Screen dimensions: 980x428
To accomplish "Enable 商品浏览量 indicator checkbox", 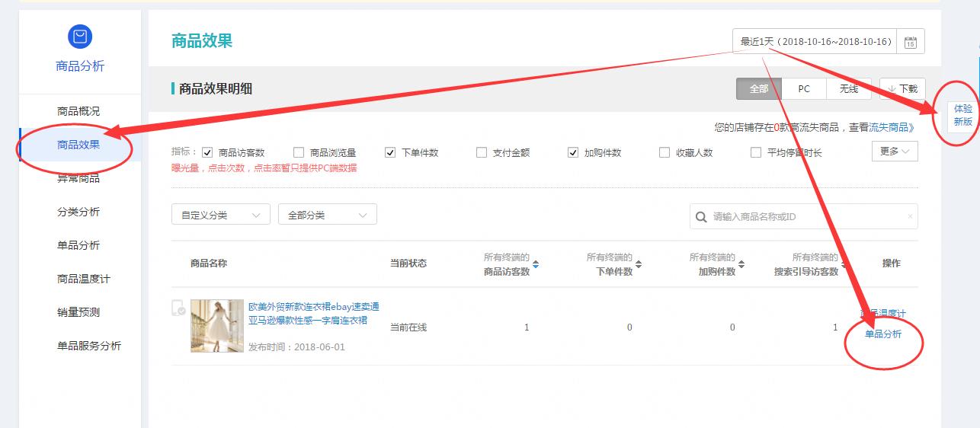I will click(299, 152).
